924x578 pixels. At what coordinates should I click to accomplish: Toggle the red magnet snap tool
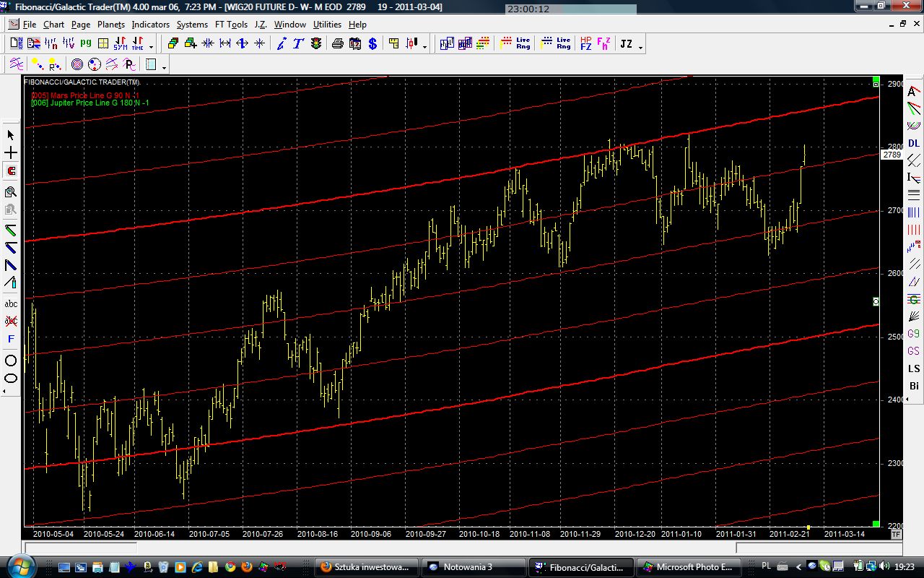tap(11, 171)
